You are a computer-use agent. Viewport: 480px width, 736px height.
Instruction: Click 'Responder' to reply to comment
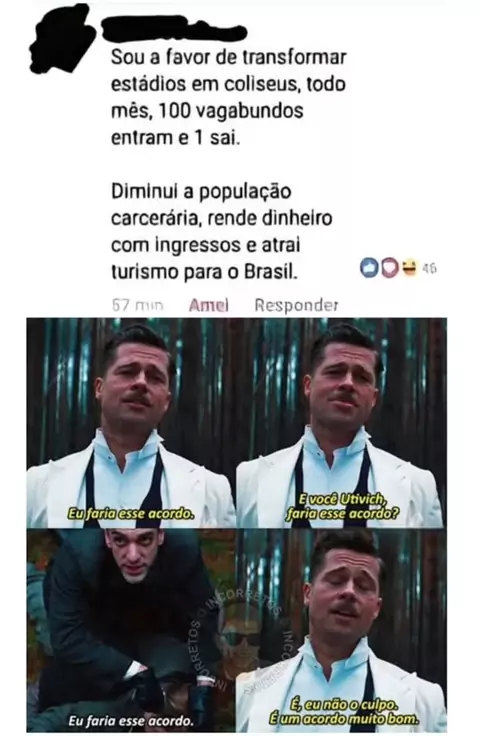296,306
